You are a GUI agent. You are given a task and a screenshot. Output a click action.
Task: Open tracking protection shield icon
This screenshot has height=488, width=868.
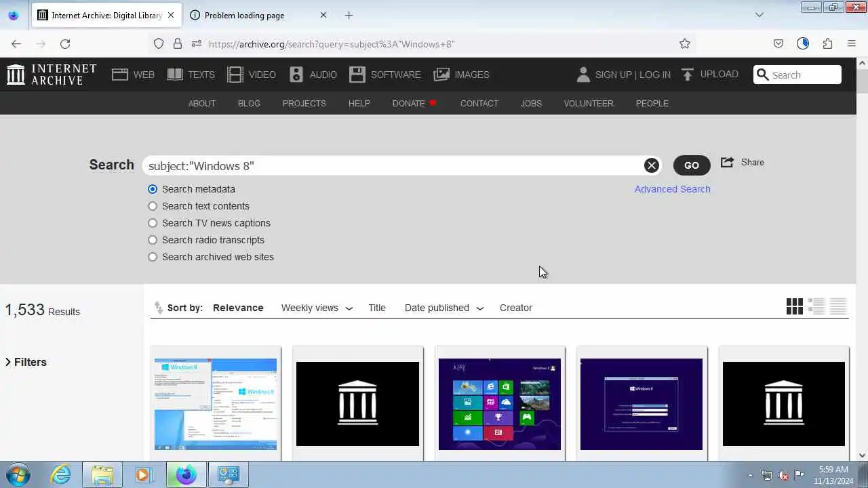point(159,43)
